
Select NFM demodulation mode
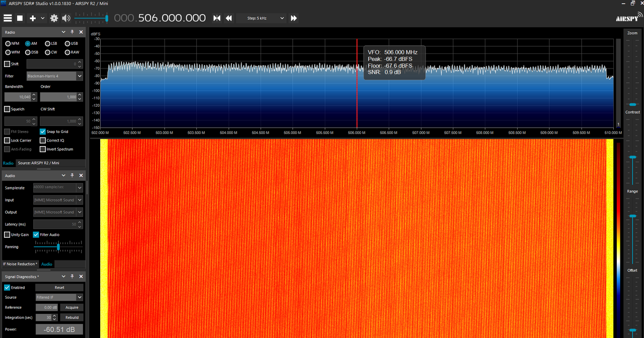[12, 43]
